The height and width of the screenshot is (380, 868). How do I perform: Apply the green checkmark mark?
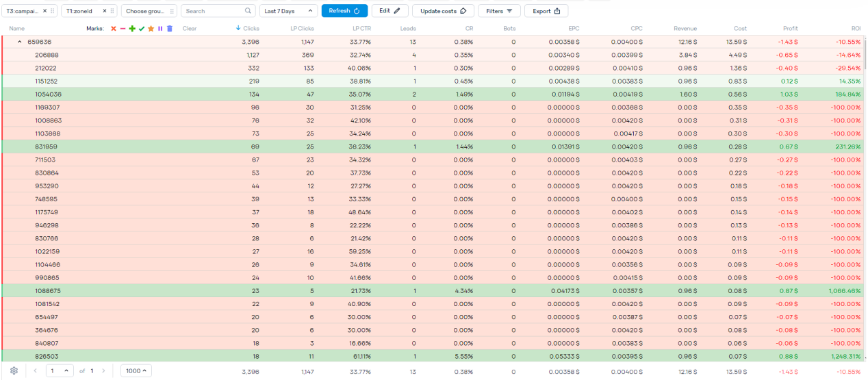click(x=142, y=29)
